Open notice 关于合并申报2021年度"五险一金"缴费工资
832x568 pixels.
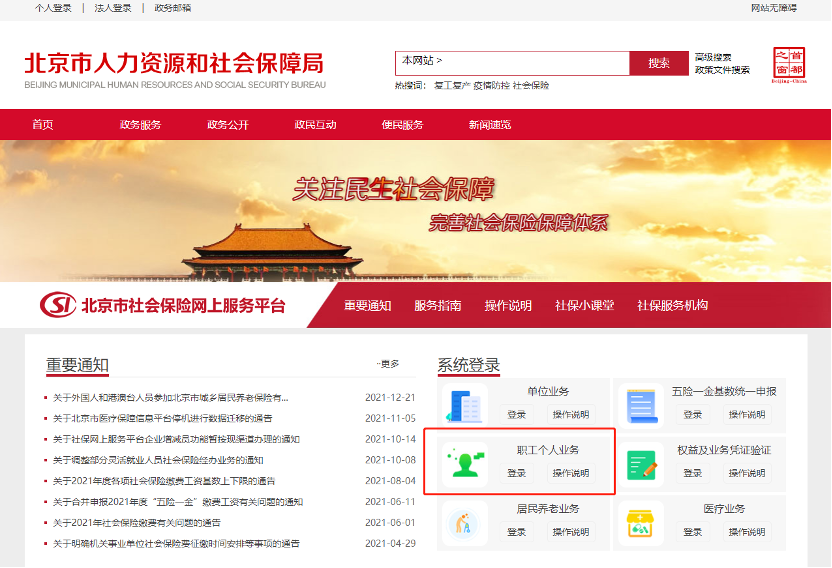point(178,502)
